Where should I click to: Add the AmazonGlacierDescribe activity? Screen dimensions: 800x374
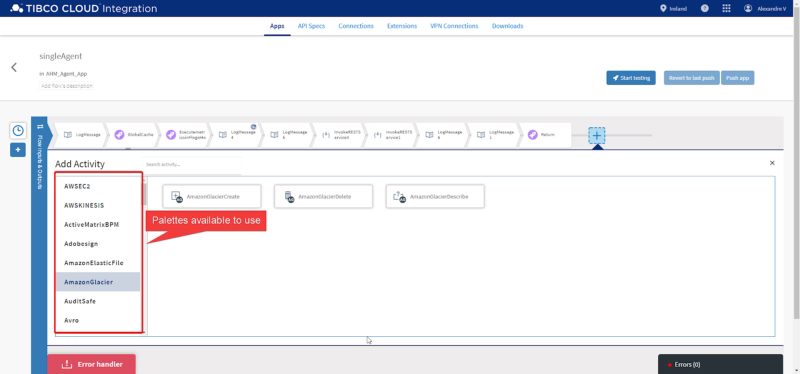[x=435, y=196]
